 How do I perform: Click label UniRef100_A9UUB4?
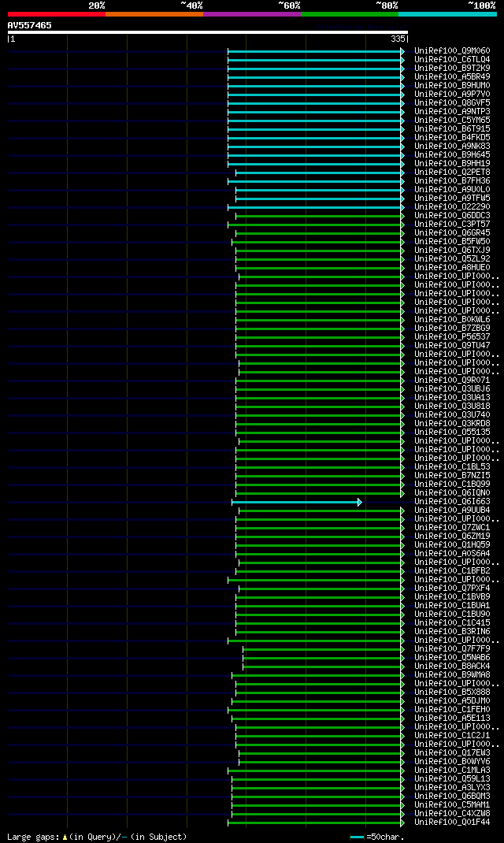452,511
